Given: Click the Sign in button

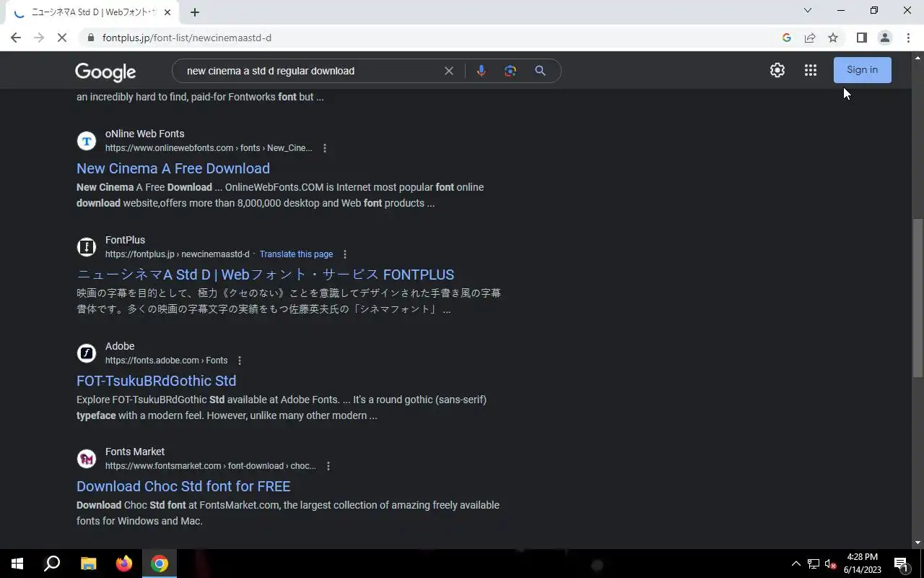Looking at the screenshot, I should click(863, 70).
